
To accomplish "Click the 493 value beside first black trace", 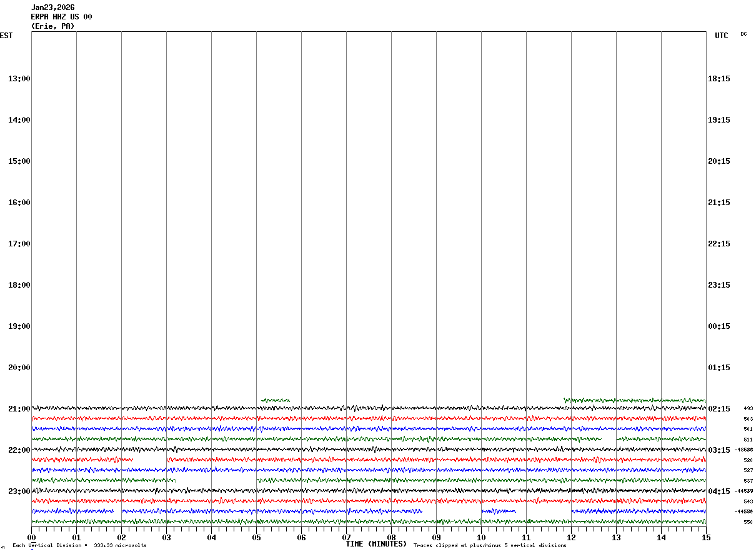I will click(x=748, y=408).
